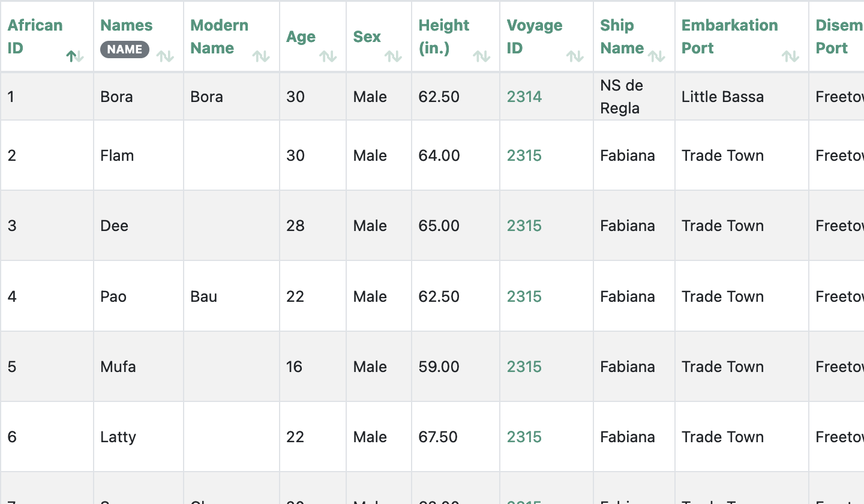This screenshot has height=504, width=864.
Task: Click Embarkation Port sort arrows
Action: (x=790, y=56)
